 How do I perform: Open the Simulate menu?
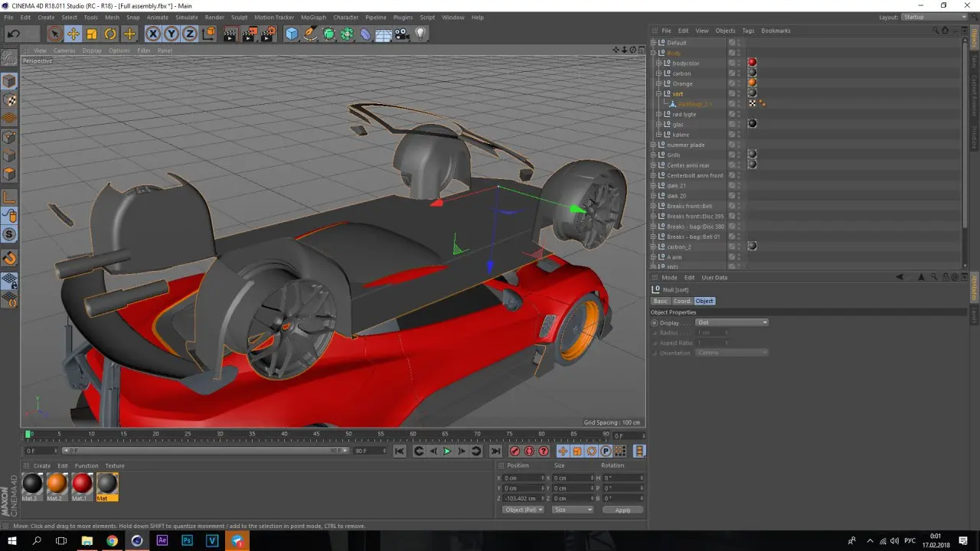pos(187,17)
